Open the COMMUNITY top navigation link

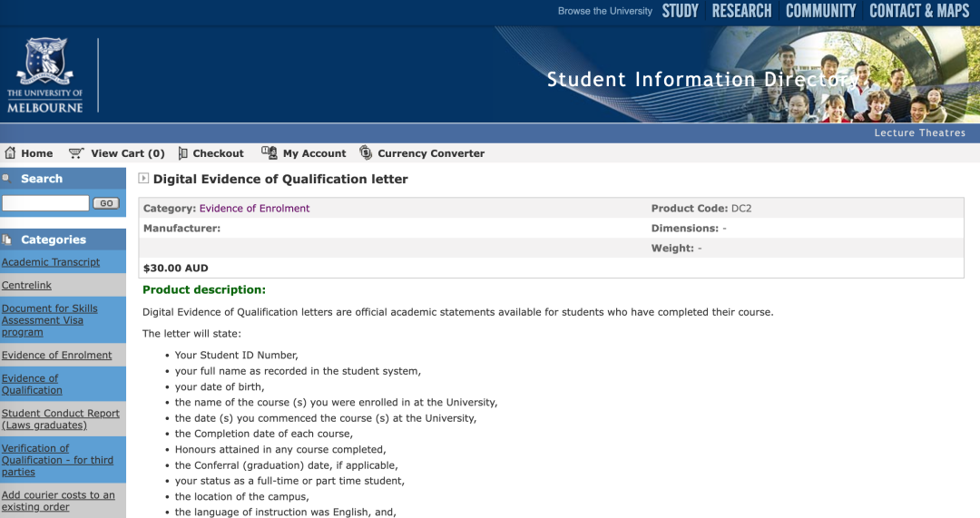point(820,11)
